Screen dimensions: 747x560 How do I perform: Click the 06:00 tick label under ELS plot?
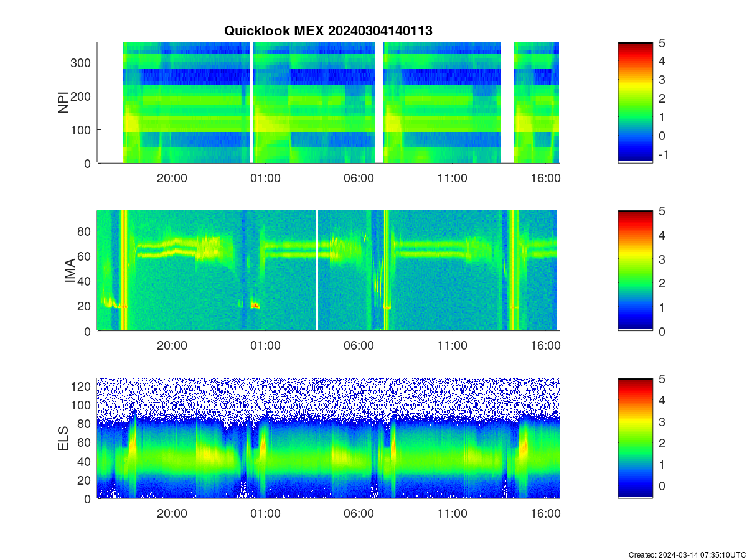pos(359,514)
